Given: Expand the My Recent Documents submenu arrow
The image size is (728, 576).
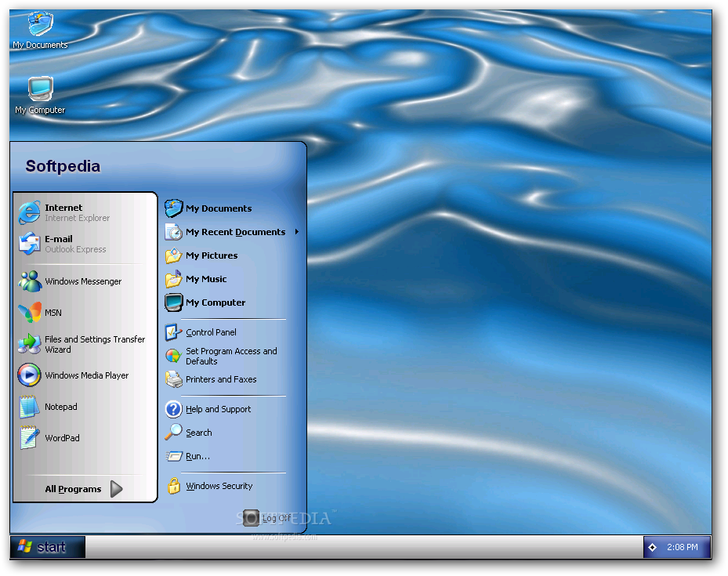Looking at the screenshot, I should pyautogui.click(x=297, y=232).
